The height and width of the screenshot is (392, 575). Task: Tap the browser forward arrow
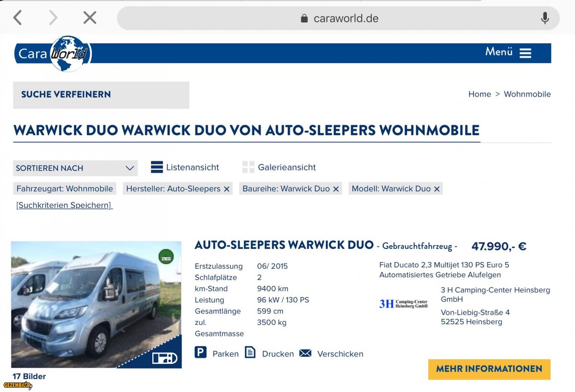53,18
